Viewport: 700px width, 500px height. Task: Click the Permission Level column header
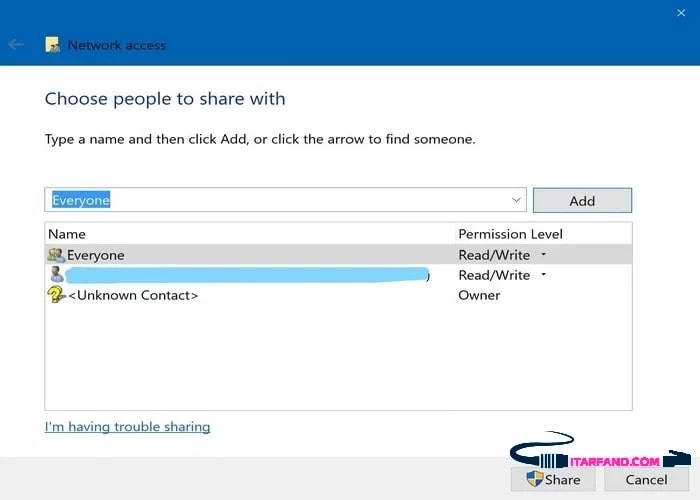(x=510, y=234)
